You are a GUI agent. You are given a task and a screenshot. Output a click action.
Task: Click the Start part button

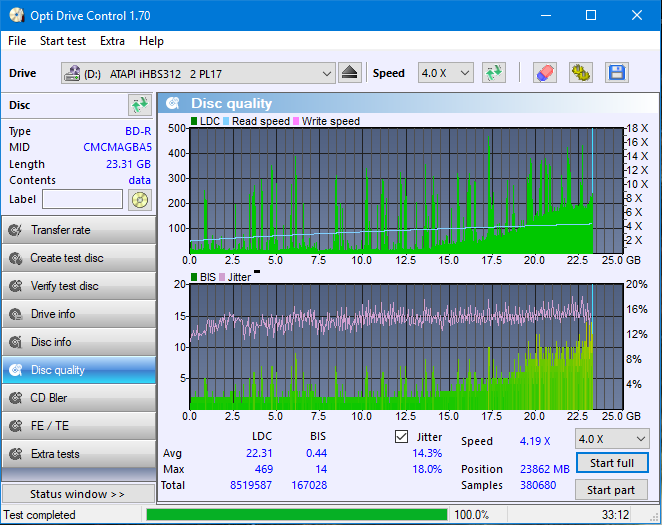611,490
